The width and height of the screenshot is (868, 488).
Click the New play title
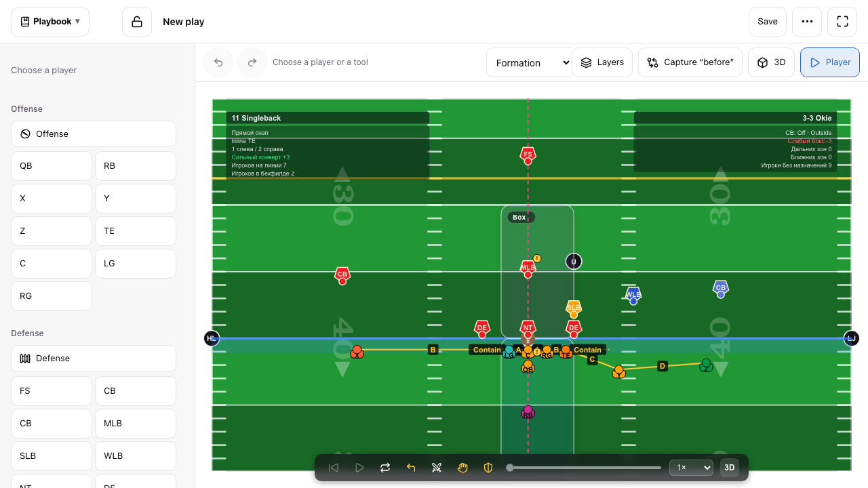point(183,22)
